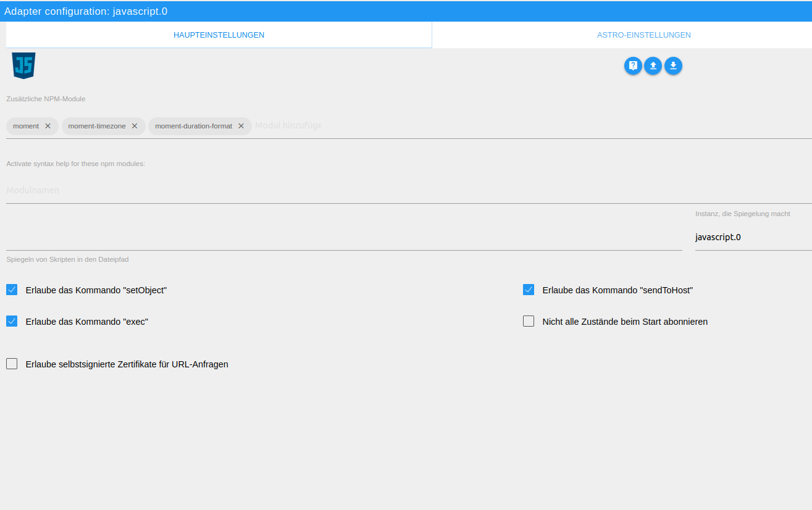Click the Modulnamen syntax help field
812x510 pixels.
click(409, 190)
